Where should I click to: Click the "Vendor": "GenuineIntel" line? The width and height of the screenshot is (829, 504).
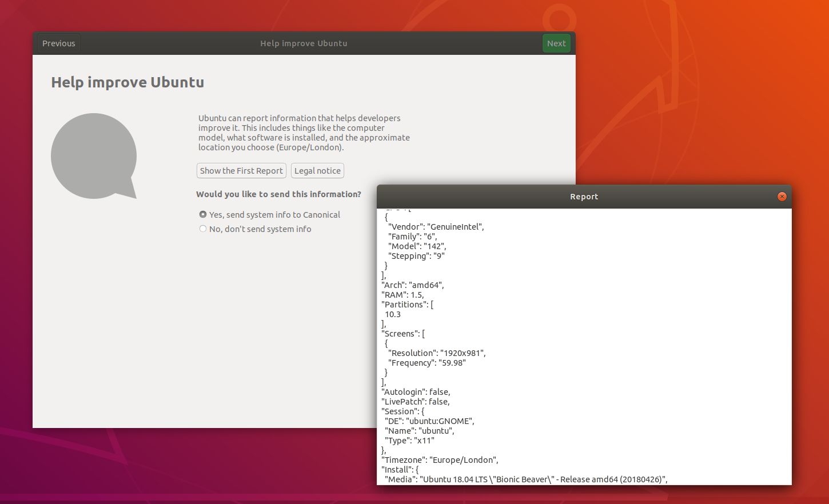click(x=436, y=226)
